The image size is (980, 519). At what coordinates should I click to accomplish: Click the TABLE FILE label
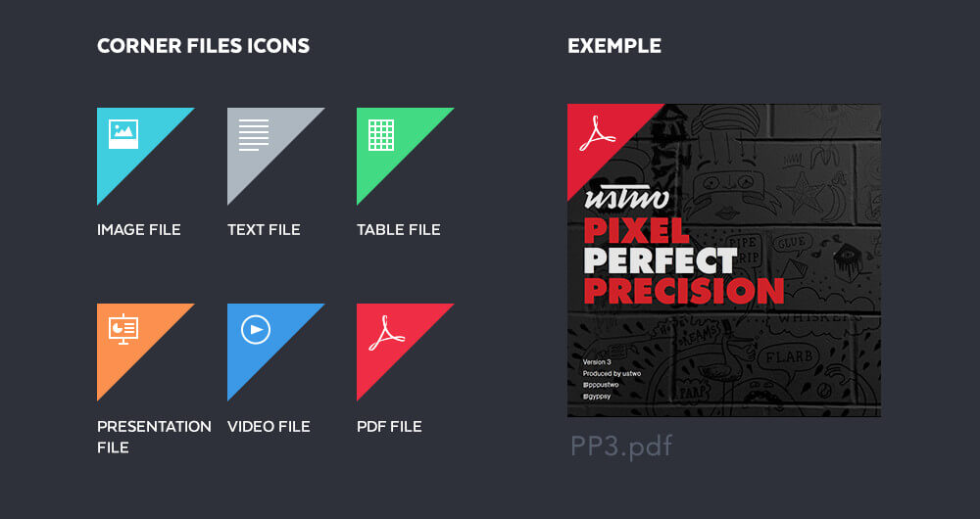click(x=399, y=230)
